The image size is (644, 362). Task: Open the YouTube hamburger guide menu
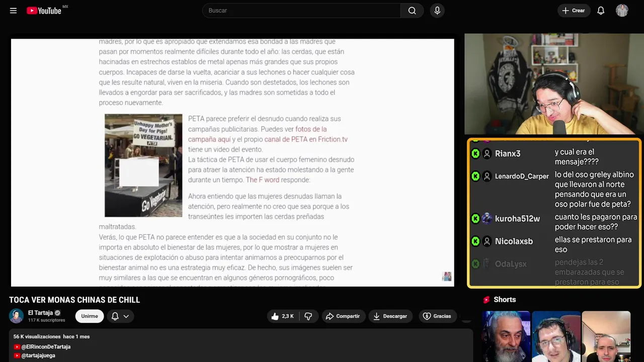(13, 11)
